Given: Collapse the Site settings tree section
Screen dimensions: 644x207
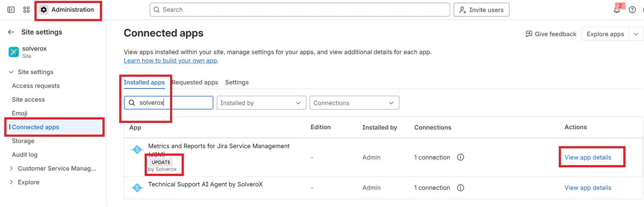Looking at the screenshot, I should [11, 72].
